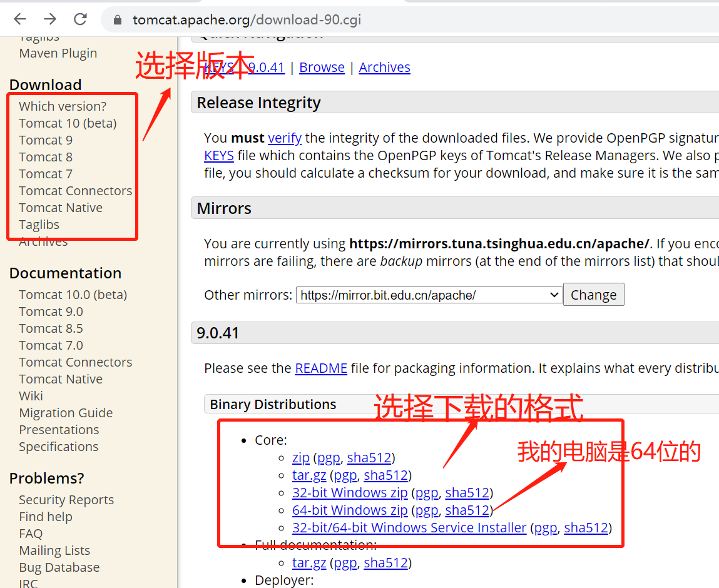
Task: Open the Find help link
Action: point(46,517)
